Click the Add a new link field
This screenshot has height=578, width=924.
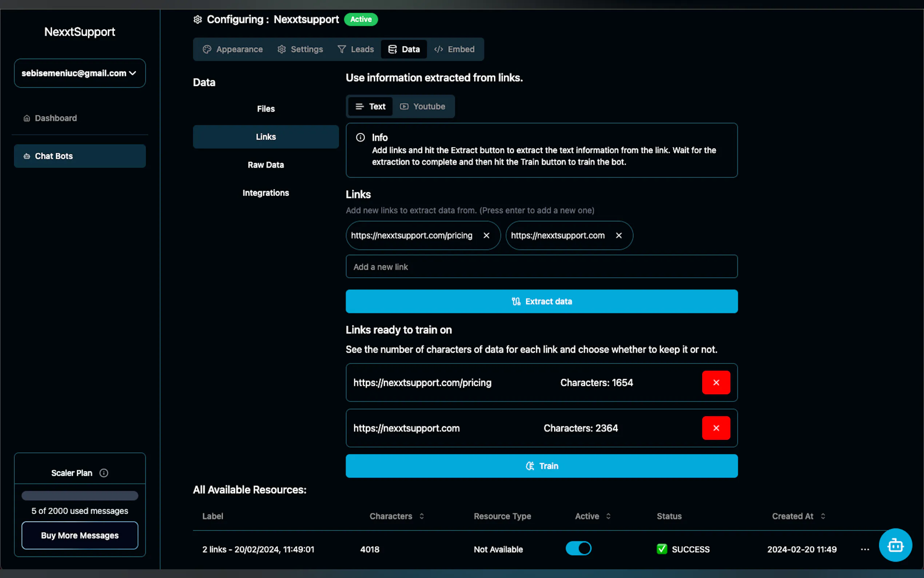click(541, 267)
